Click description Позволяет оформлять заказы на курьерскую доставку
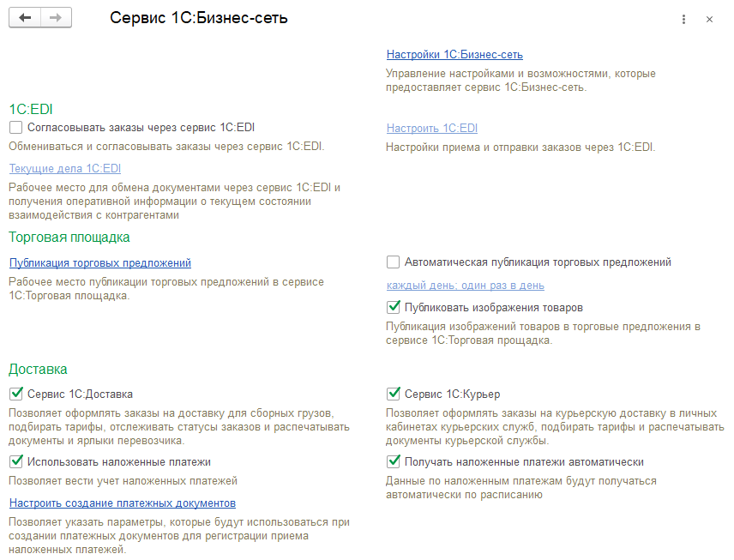 [555, 427]
